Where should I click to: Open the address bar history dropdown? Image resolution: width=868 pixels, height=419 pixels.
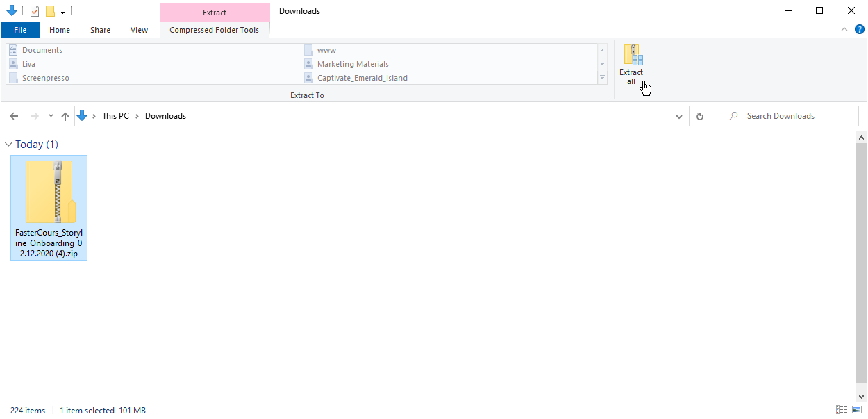679,116
